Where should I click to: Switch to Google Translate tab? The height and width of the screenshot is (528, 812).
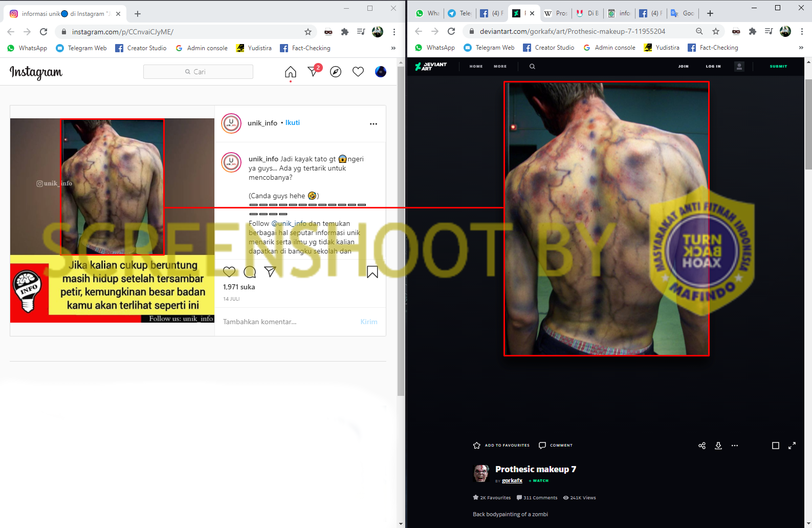coord(683,13)
